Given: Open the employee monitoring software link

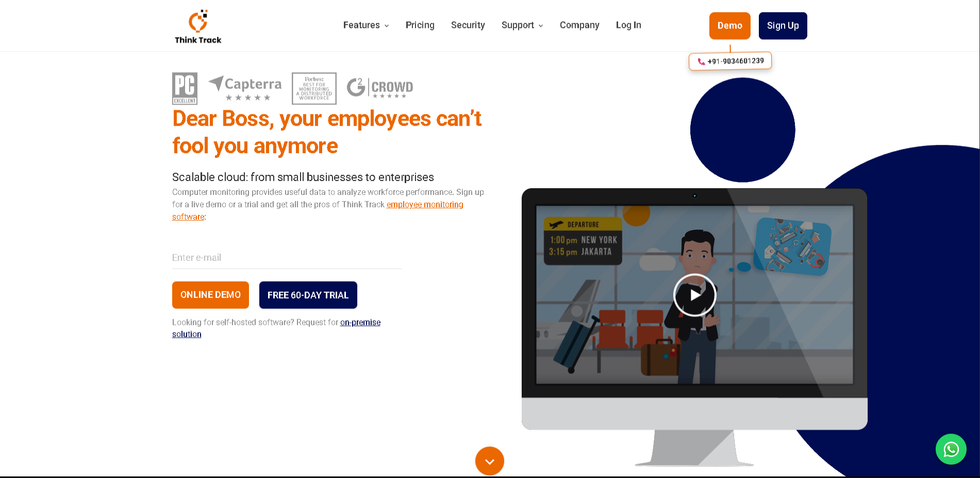Looking at the screenshot, I should tap(425, 204).
